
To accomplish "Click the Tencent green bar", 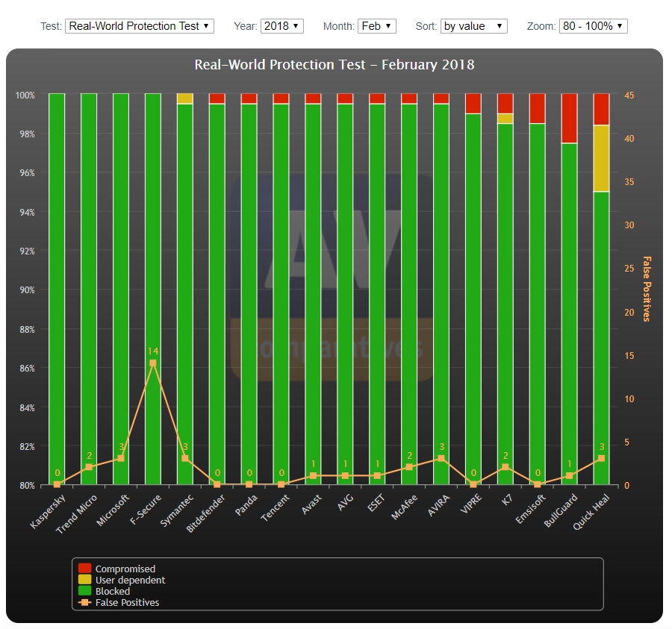I will coord(281,294).
